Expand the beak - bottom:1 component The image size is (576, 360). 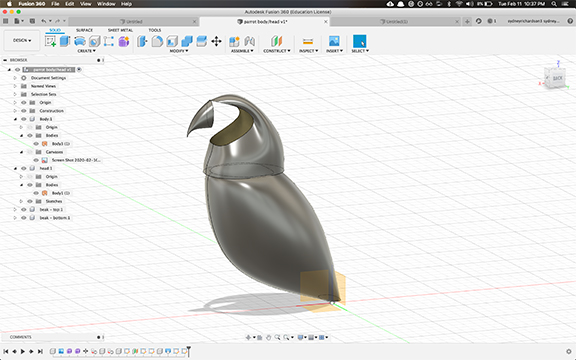(x=15, y=218)
